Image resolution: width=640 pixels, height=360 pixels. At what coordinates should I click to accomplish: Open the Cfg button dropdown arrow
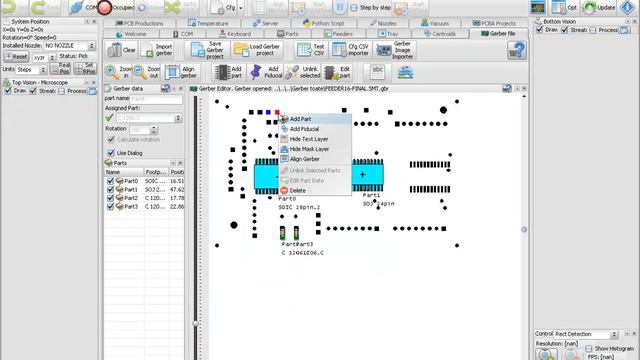241,8
